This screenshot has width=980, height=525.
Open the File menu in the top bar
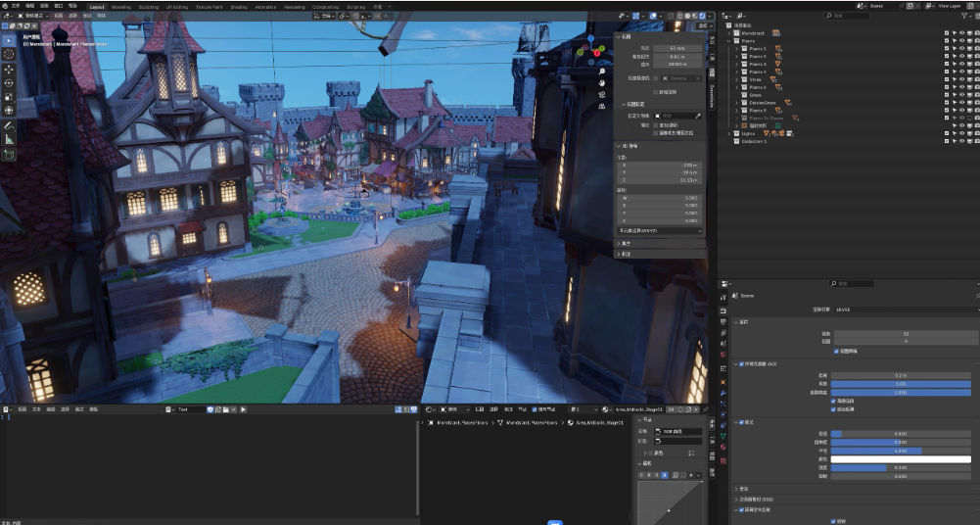point(14,6)
